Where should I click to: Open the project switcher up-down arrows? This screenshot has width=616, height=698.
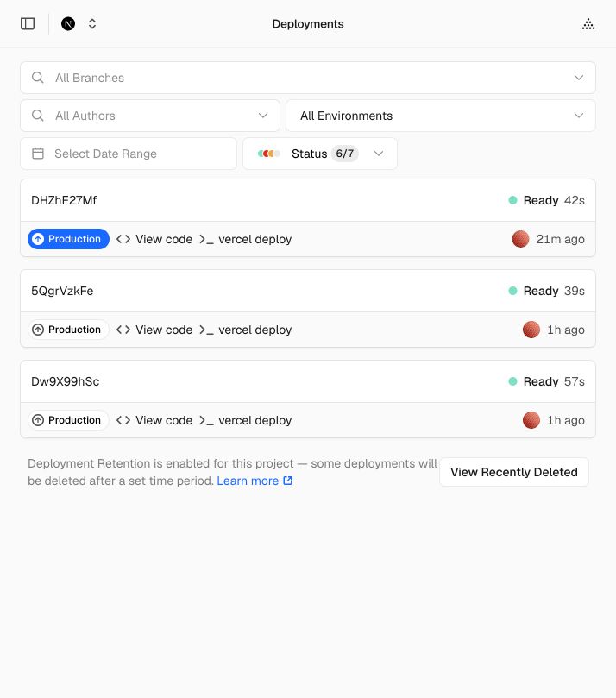[x=92, y=23]
